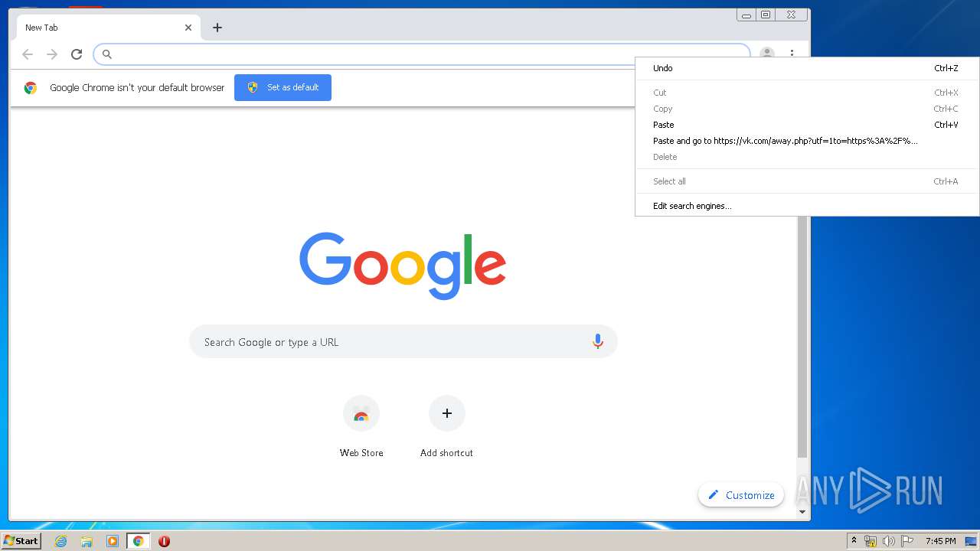Viewport: 980px width, 551px height.
Task: Click the greyed Cut entry
Action: coord(807,93)
